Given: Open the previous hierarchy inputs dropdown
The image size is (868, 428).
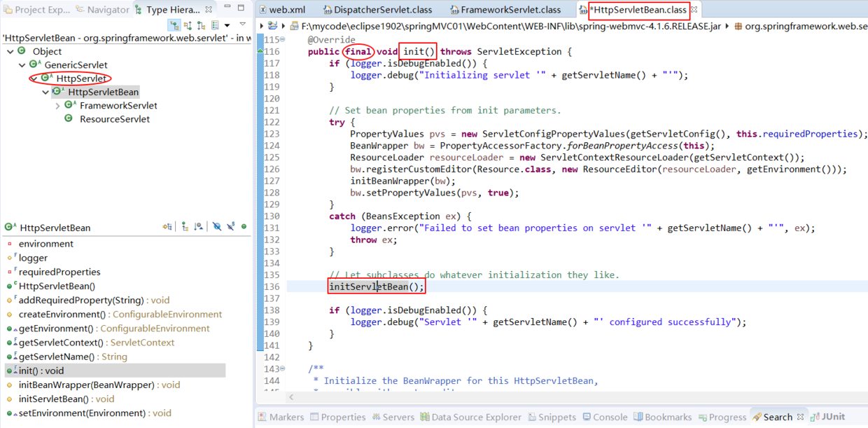Looking at the screenshot, I should tap(227, 25).
